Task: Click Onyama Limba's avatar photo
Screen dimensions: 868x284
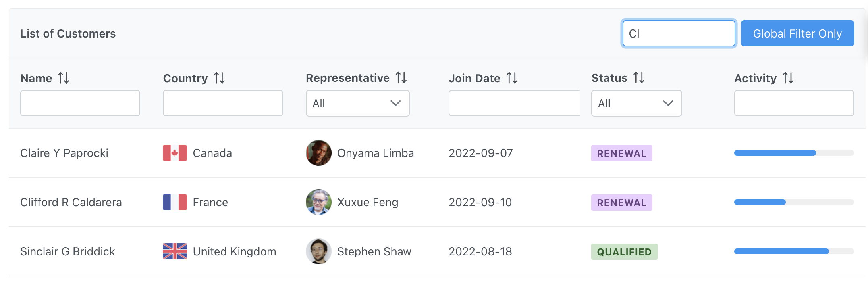Action: click(318, 153)
